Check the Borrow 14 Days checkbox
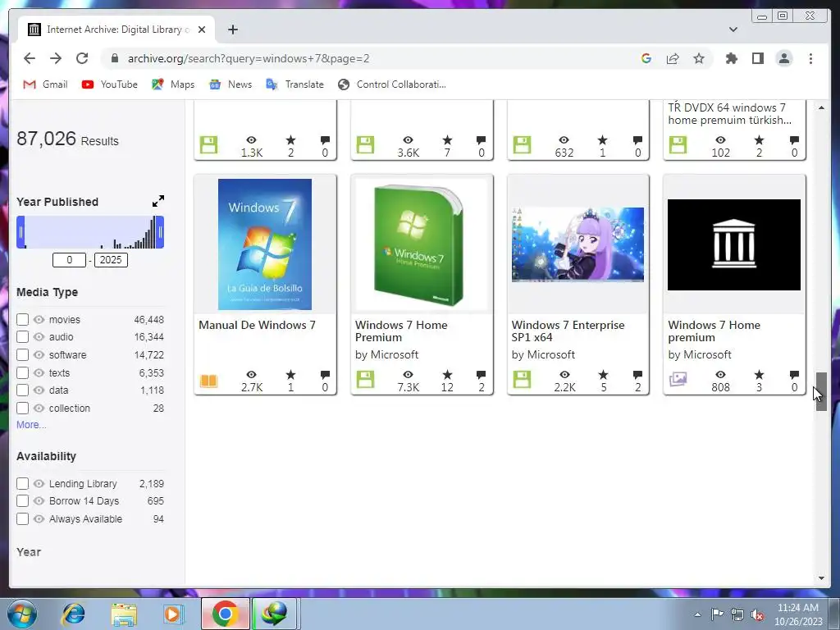 tap(22, 501)
